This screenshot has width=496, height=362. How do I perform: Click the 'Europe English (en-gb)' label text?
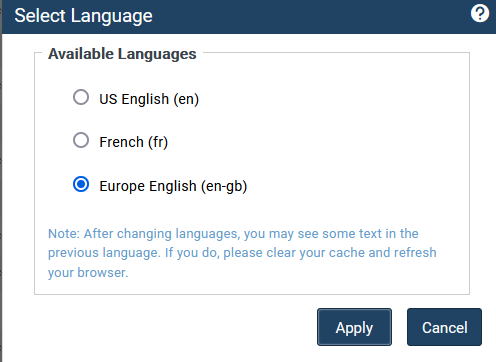pos(173,186)
